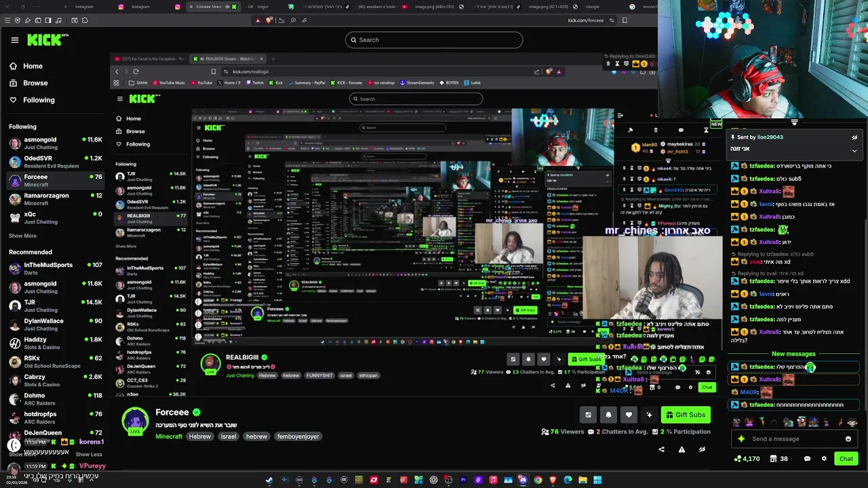Image resolution: width=868 pixels, height=488 pixels.
Task: Open the xQc channel in sidebar
Action: 54,218
